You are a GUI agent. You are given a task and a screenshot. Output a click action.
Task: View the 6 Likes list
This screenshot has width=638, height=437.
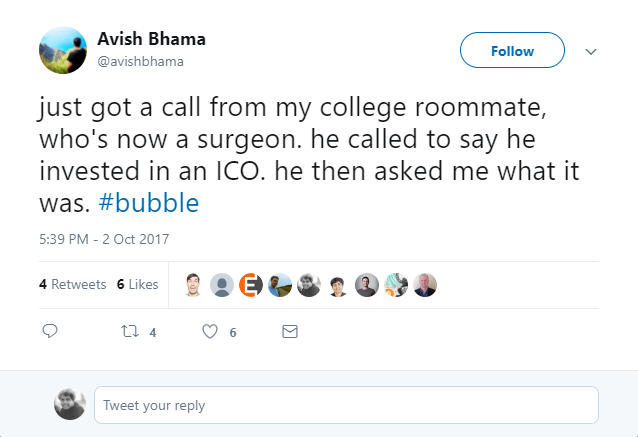tap(137, 285)
